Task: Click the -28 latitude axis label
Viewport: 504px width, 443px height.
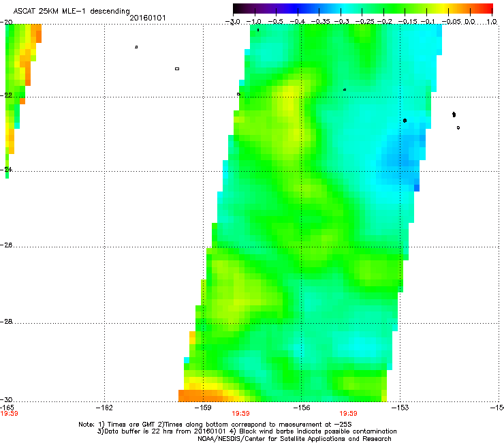Action: coord(6,322)
